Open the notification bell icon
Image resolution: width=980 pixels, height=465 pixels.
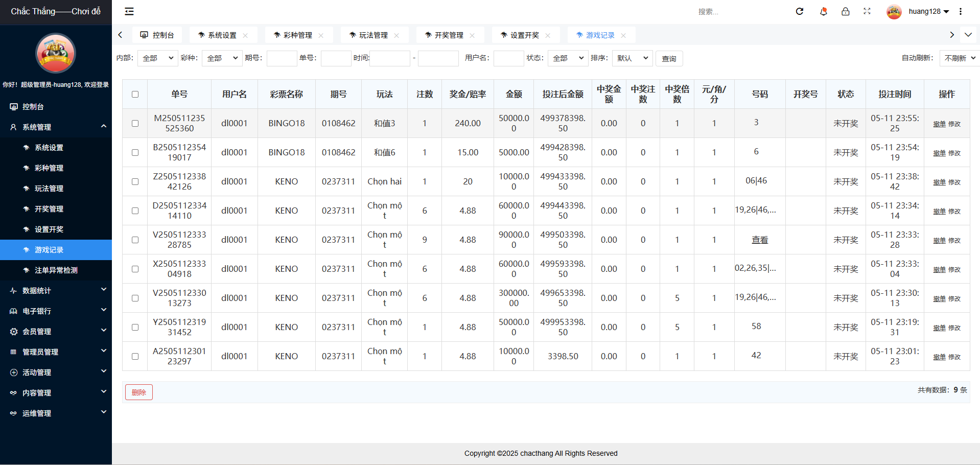tap(823, 11)
